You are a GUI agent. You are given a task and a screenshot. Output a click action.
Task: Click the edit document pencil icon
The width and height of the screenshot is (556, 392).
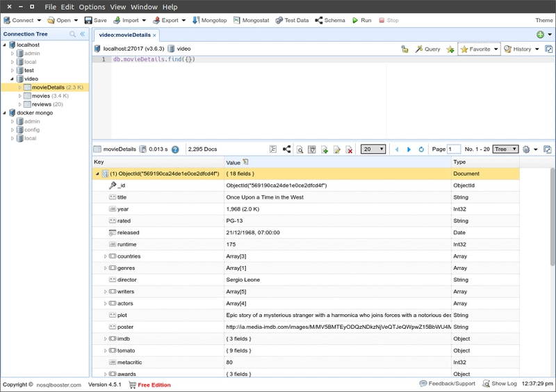337,149
